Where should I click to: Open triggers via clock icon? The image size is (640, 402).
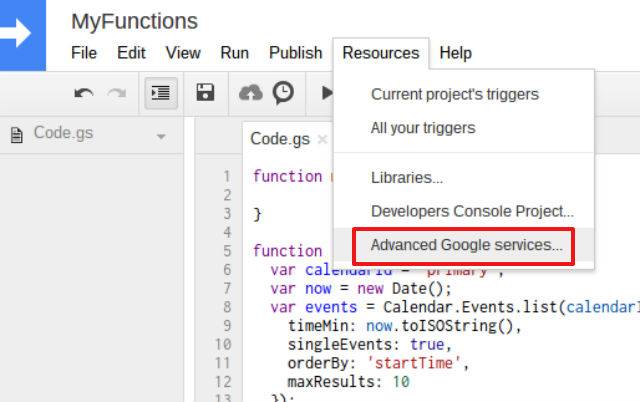click(x=283, y=93)
